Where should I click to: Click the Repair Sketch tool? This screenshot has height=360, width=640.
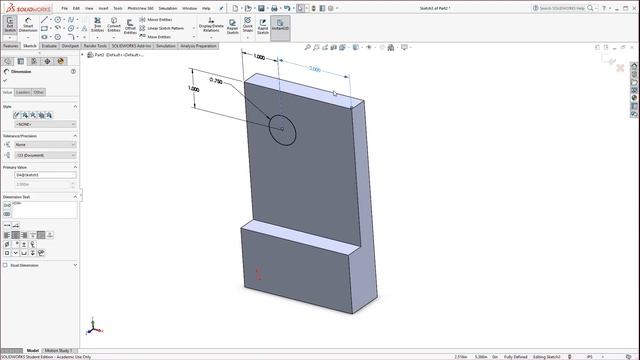232,27
